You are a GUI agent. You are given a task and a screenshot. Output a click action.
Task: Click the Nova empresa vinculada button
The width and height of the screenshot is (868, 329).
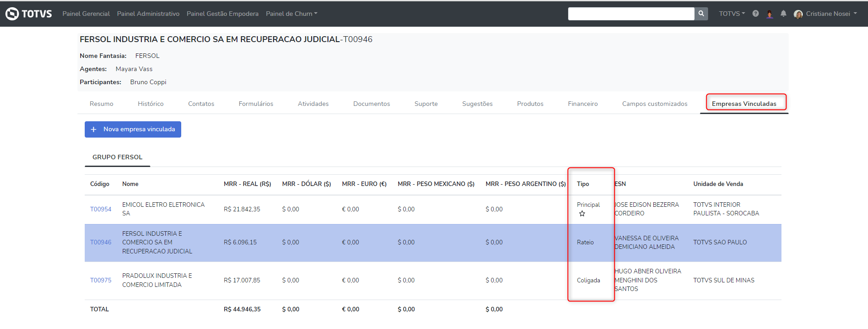point(133,129)
